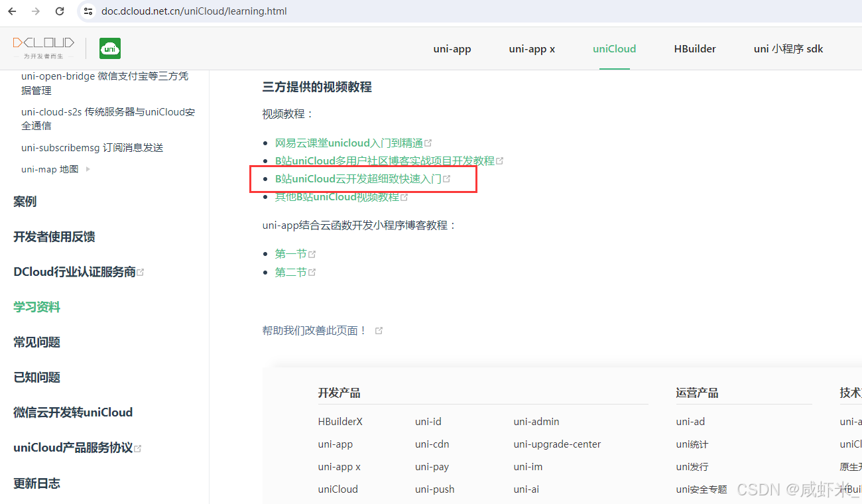Open the 第一节 blog tutorial link
862x504 pixels.
tap(291, 253)
